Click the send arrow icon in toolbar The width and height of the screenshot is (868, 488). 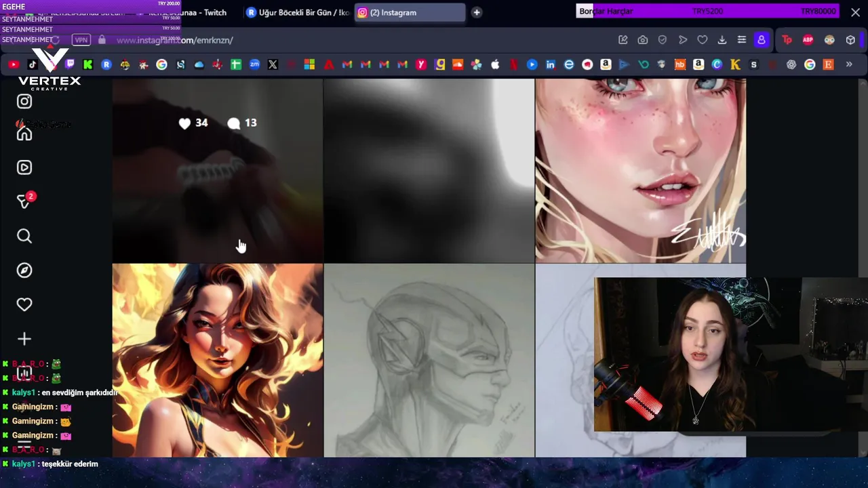(x=683, y=40)
